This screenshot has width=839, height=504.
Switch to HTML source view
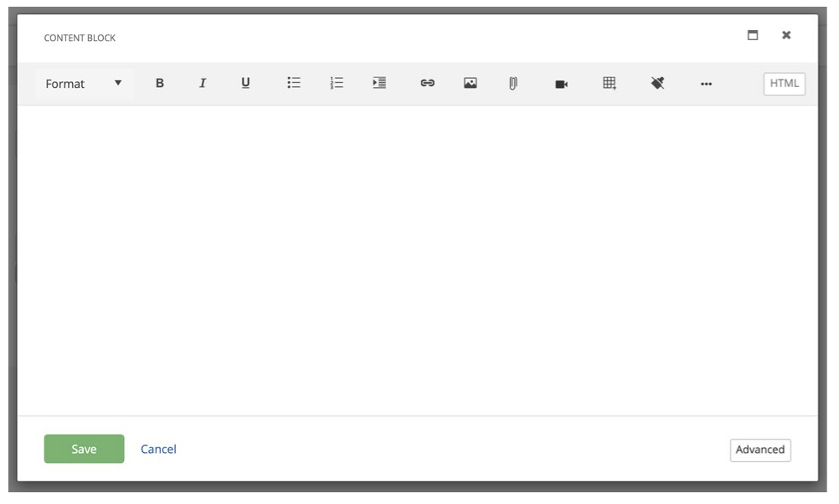784,84
